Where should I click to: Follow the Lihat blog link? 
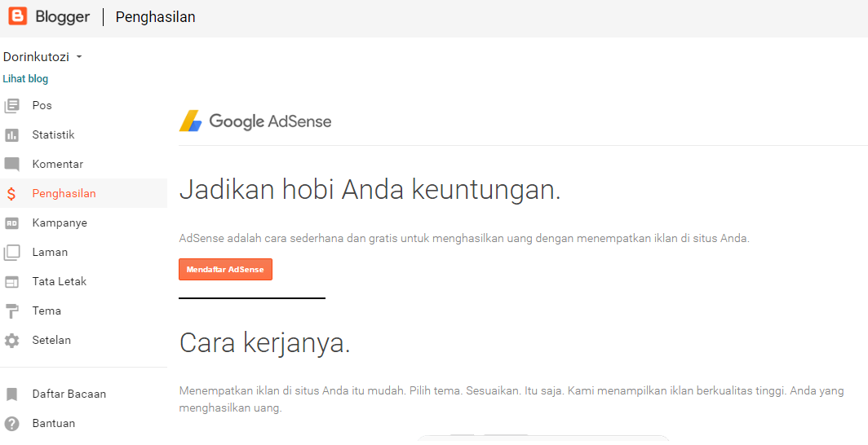(25, 78)
